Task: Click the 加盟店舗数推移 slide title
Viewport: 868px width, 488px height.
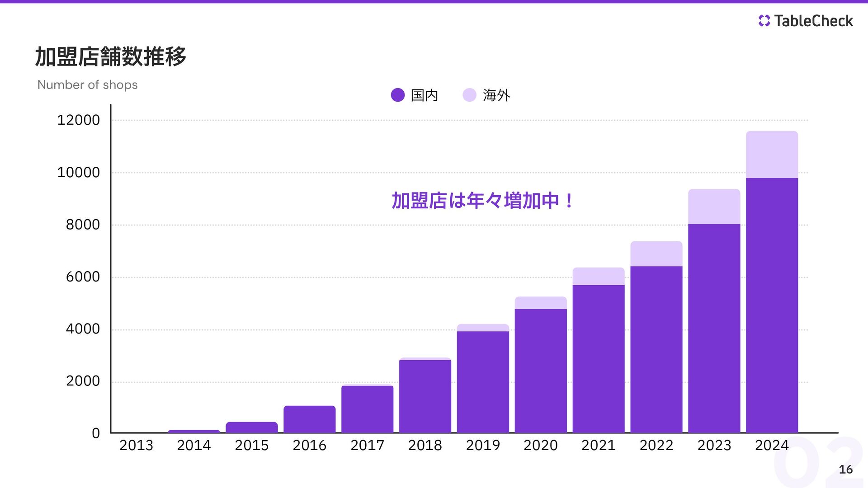Action: coord(110,56)
